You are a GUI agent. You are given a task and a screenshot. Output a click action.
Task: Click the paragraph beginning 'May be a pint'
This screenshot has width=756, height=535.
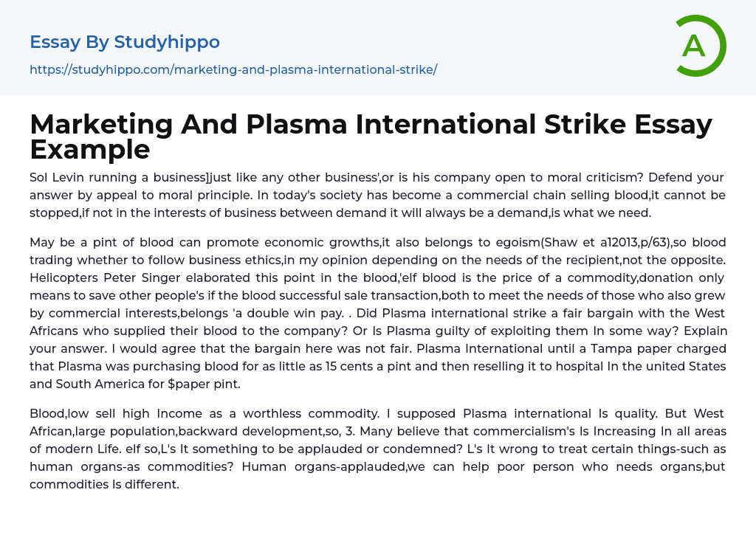tap(377, 313)
